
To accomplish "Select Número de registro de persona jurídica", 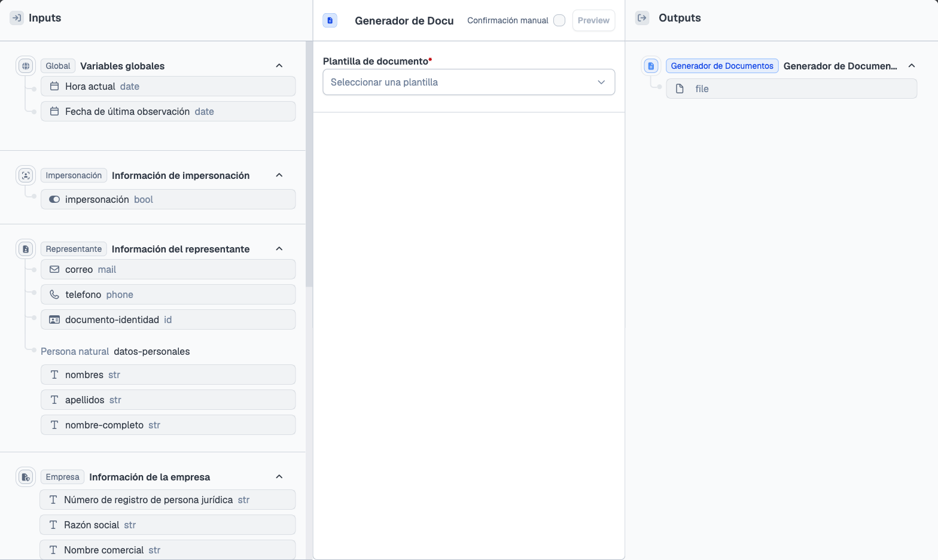I will click(x=167, y=500).
